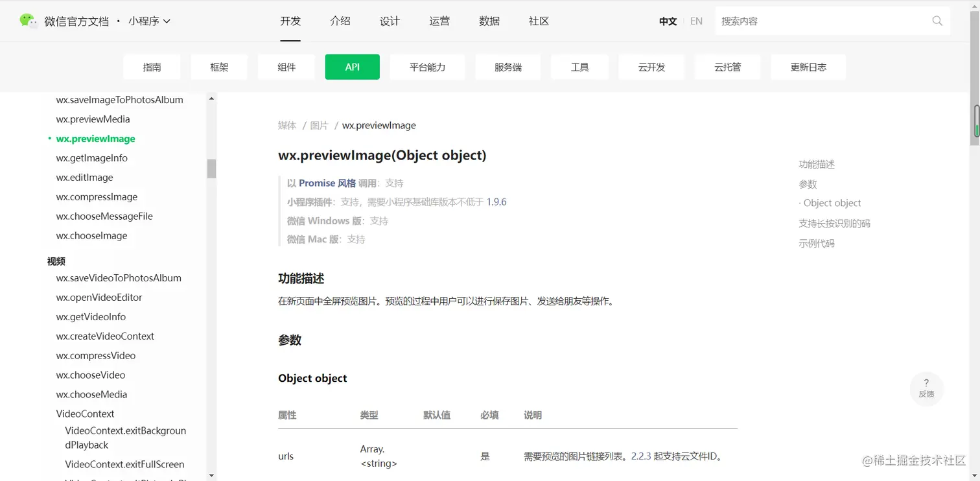Viewport: 980px width, 481px height.
Task: Select highlighted wx.previewImage sidebar entry
Action: (x=95, y=139)
